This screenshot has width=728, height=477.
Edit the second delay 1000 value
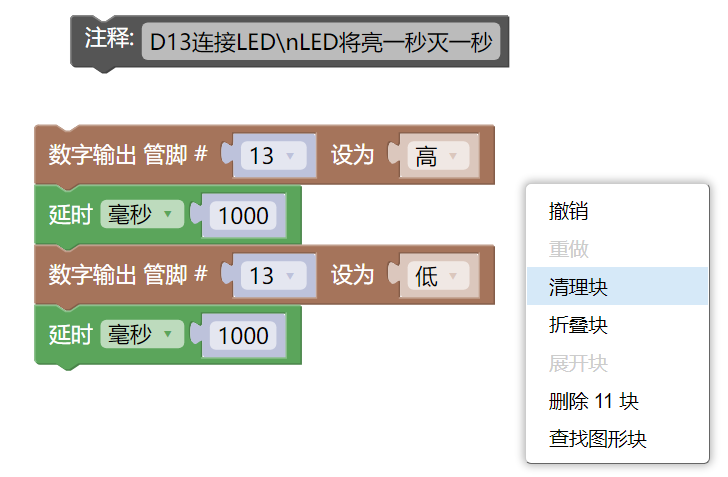[243, 336]
